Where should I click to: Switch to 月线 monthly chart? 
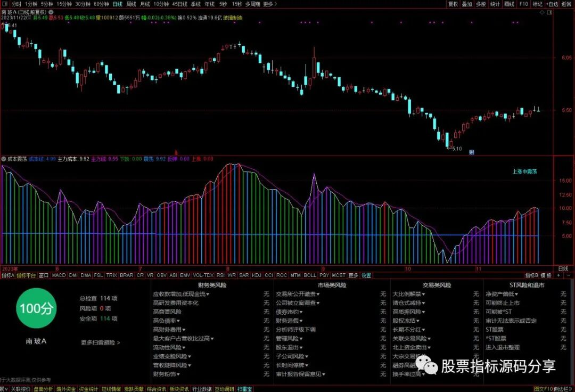tap(145, 4)
